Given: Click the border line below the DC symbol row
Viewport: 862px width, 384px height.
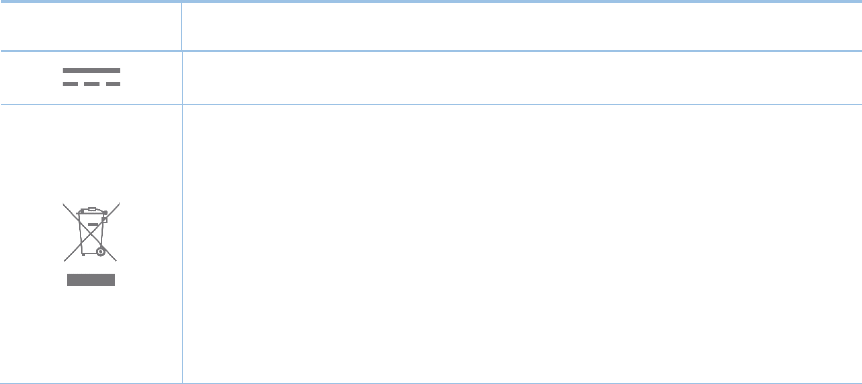Looking at the screenshot, I should [431, 104].
